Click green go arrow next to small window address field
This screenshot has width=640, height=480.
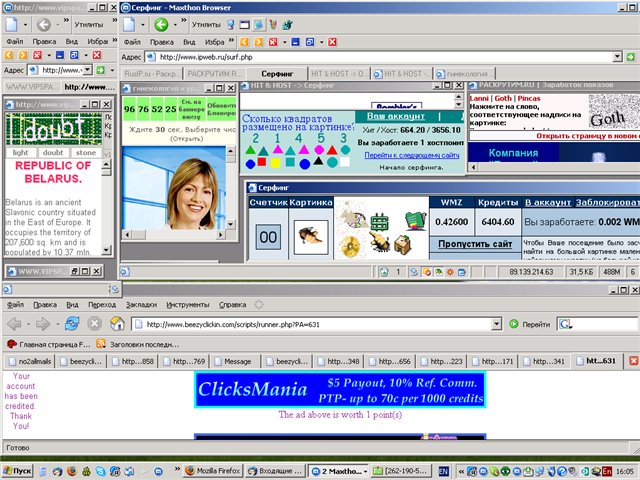(x=100, y=70)
